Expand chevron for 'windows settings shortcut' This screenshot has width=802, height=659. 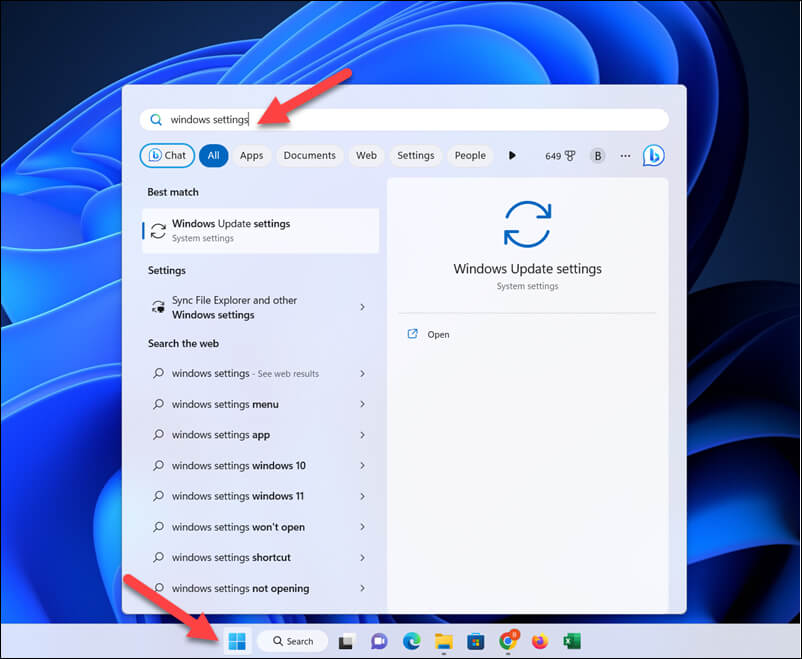362,558
